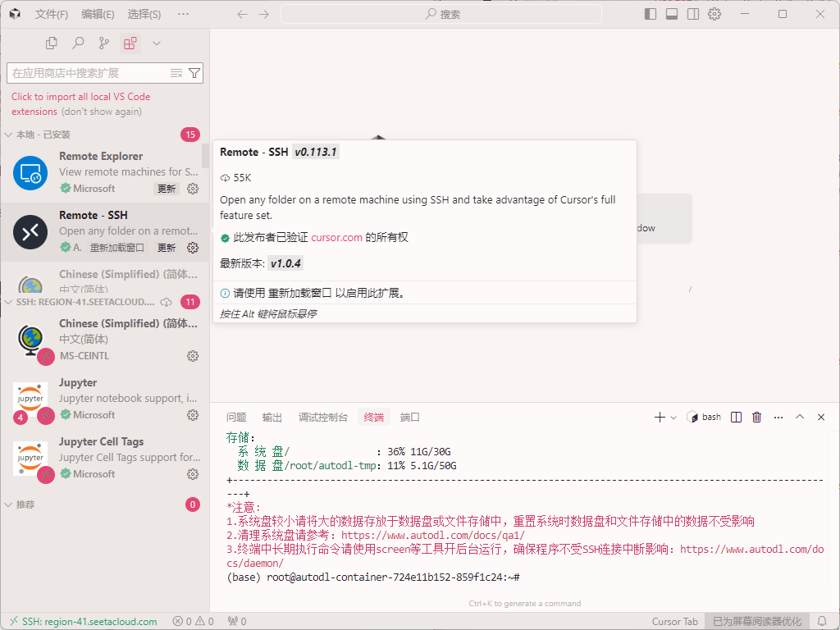Open cursor.com publisher link in tooltip
Image resolution: width=840 pixels, height=630 pixels.
coord(336,237)
